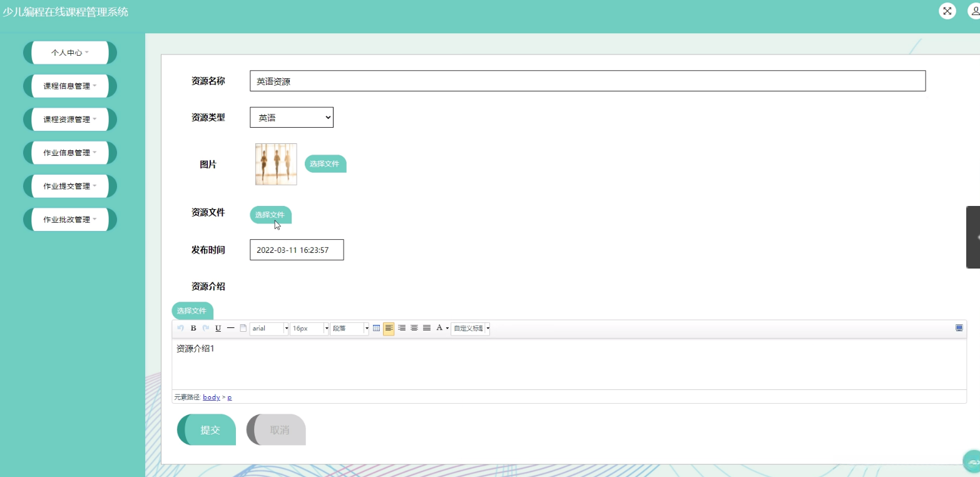Cancel the form with 取消
The height and width of the screenshot is (477, 980).
(276, 430)
